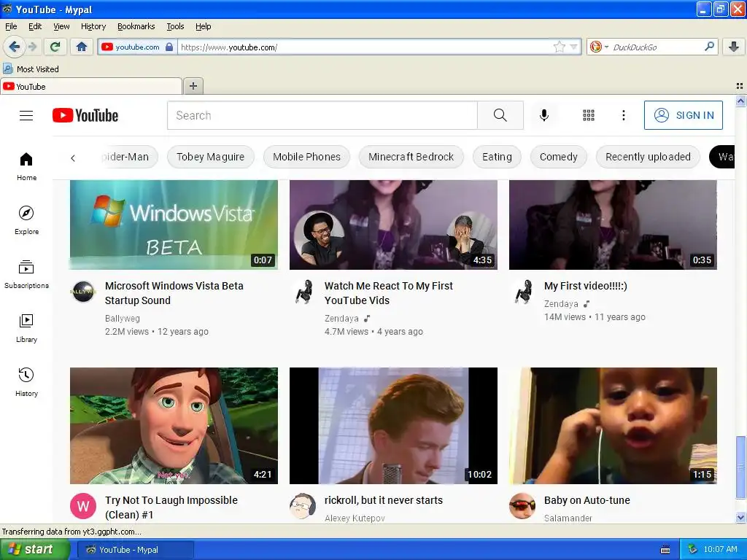This screenshot has width=747, height=560.
Task: Play the Windows Vista BETA thumbnail
Action: (174, 225)
